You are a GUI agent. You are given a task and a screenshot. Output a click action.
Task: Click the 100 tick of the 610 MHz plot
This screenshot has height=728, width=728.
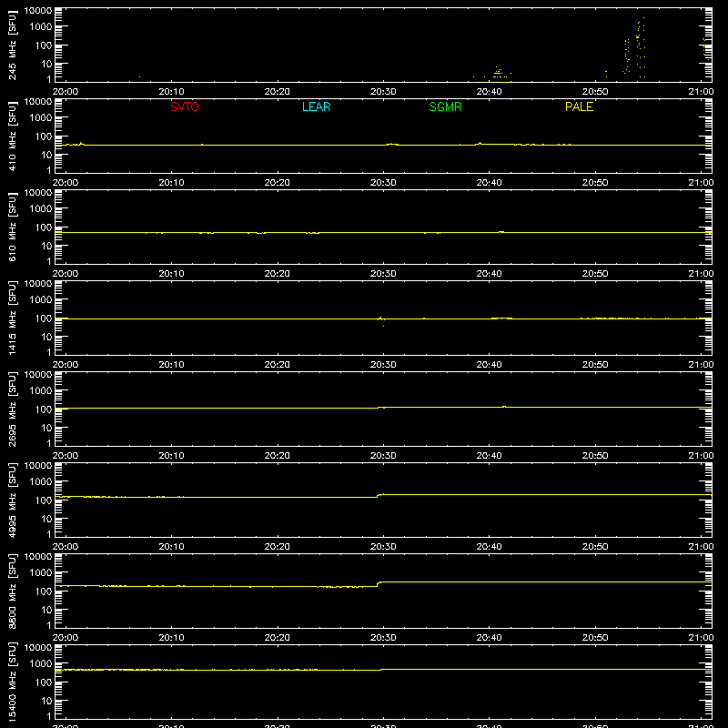[x=44, y=227]
